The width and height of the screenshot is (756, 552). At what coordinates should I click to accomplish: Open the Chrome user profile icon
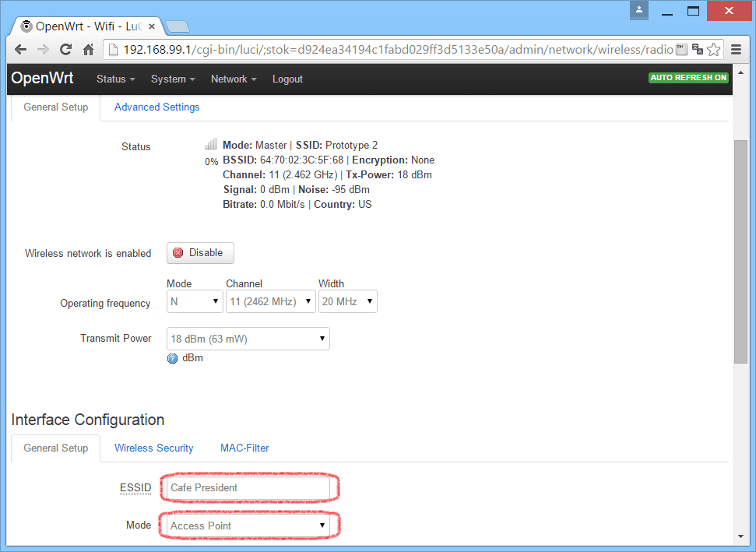[639, 10]
